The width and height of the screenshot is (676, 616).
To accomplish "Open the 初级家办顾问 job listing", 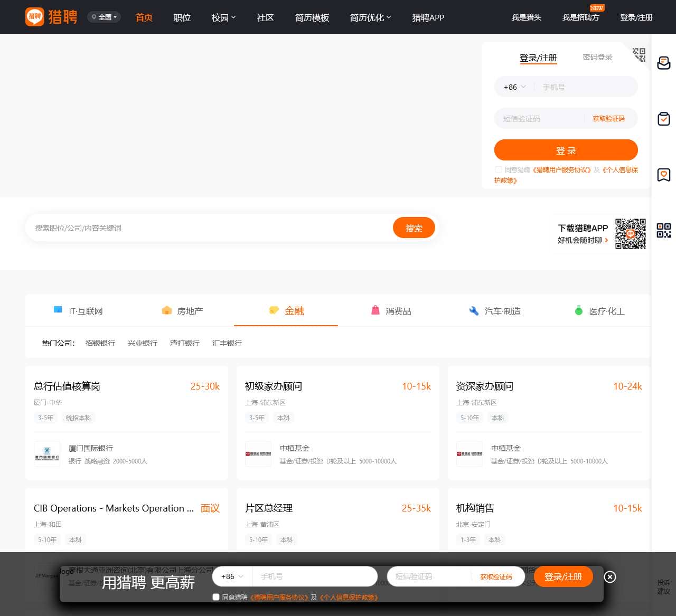I will point(274,386).
